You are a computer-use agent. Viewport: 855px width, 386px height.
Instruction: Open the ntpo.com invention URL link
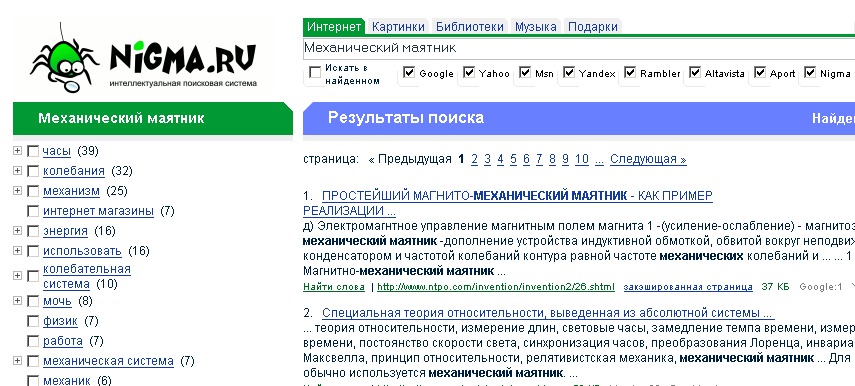(496, 287)
